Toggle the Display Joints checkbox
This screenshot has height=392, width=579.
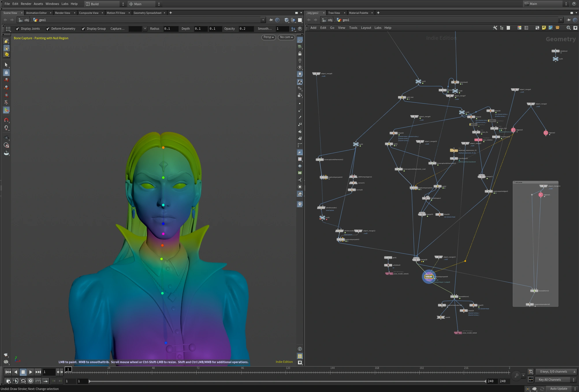coord(18,29)
